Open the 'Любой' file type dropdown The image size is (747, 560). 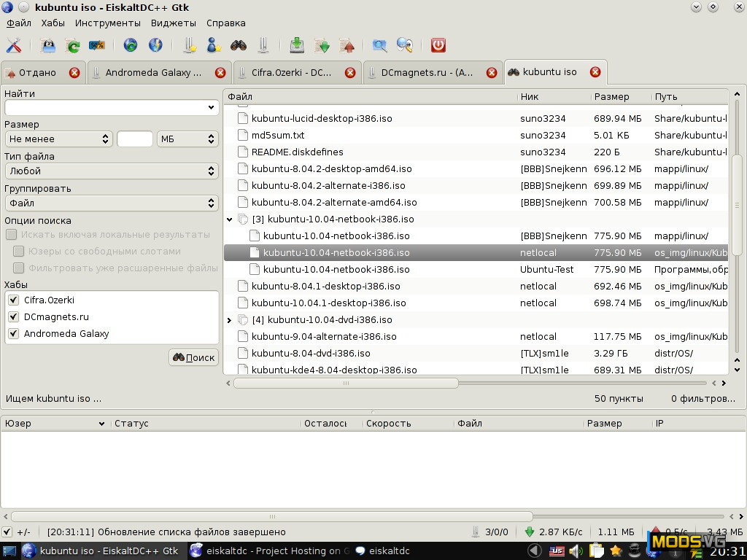[111, 171]
